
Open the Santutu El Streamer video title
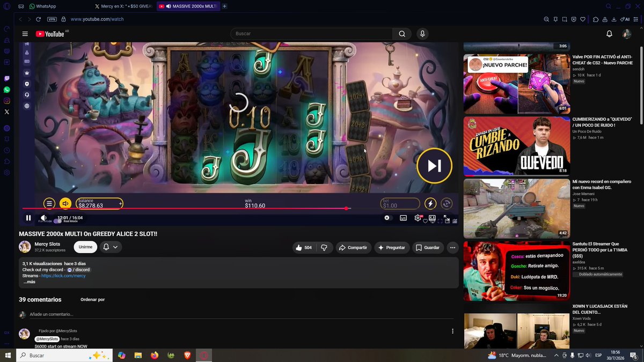[601, 250]
